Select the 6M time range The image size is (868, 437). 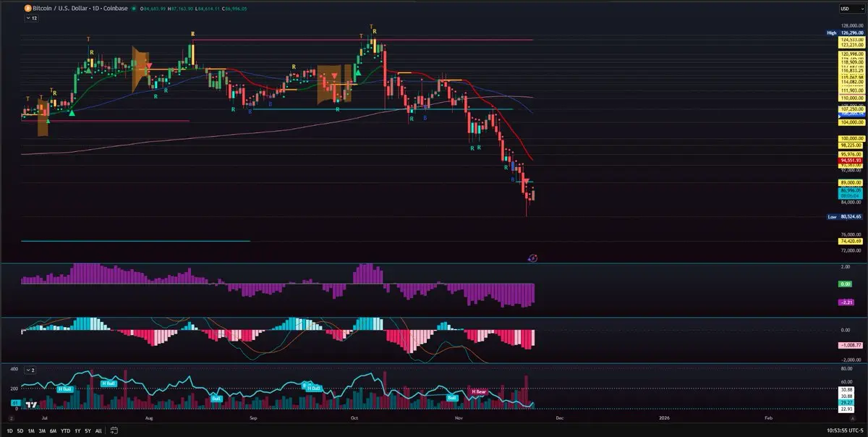coord(53,430)
